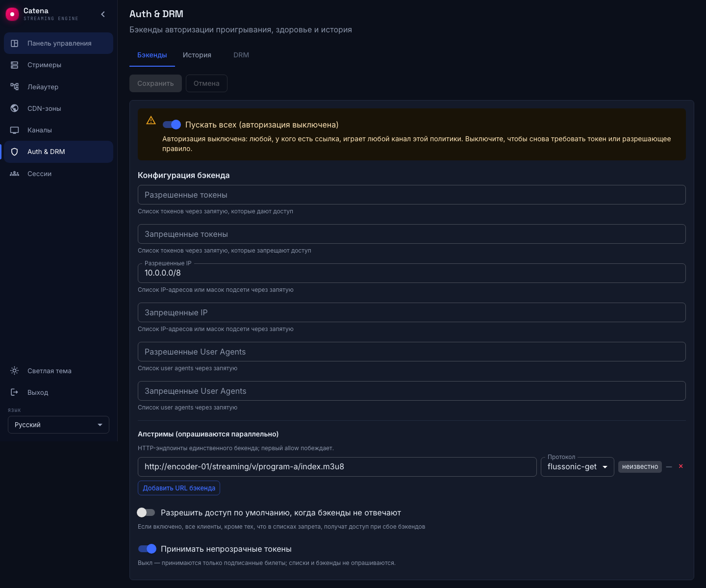Click Выход to log out
706x588 pixels.
point(58,392)
